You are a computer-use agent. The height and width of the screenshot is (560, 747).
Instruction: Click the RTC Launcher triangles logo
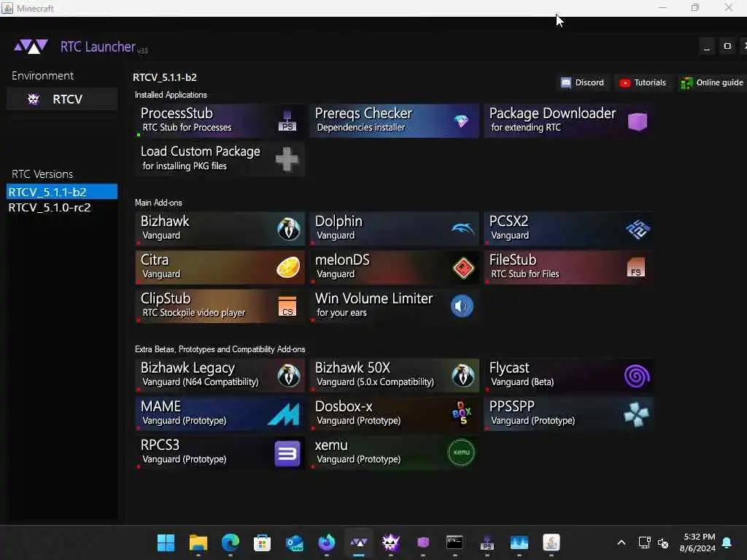[x=31, y=46]
